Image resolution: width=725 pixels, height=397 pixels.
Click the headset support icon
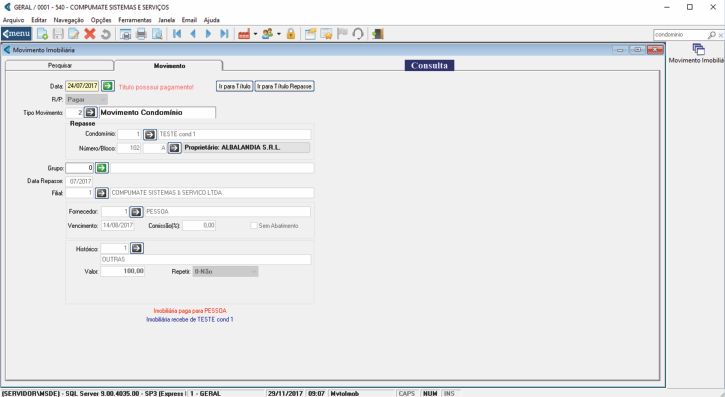coord(358,34)
